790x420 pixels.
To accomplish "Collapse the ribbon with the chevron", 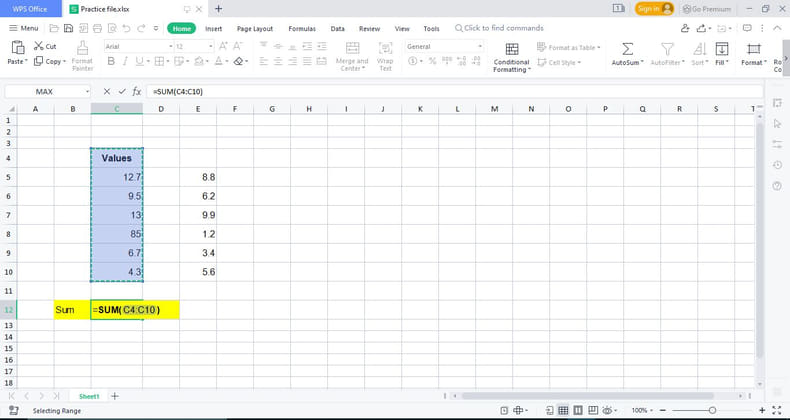I will pos(776,28).
